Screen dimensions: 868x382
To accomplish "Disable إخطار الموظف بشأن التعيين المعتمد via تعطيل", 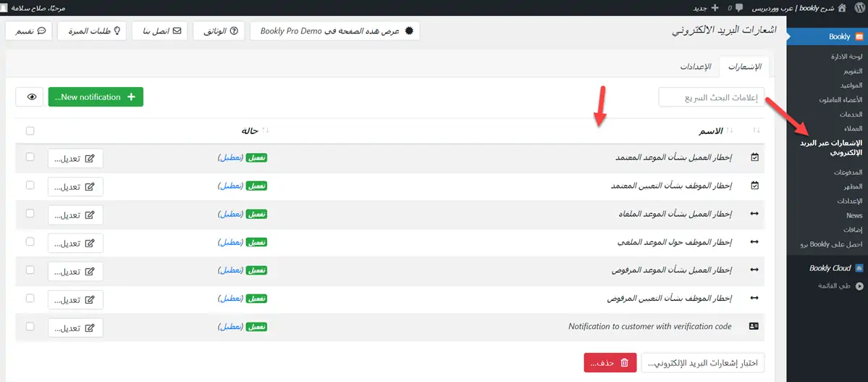I will [x=231, y=186].
